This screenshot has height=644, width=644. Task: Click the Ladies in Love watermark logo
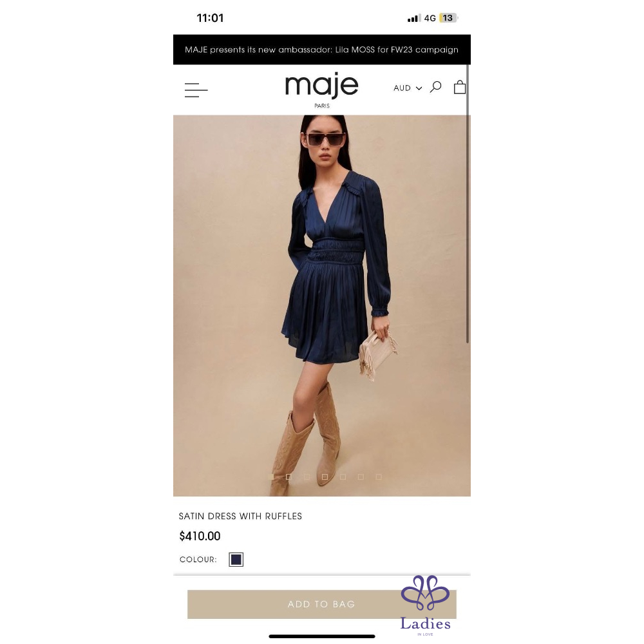[426, 605]
